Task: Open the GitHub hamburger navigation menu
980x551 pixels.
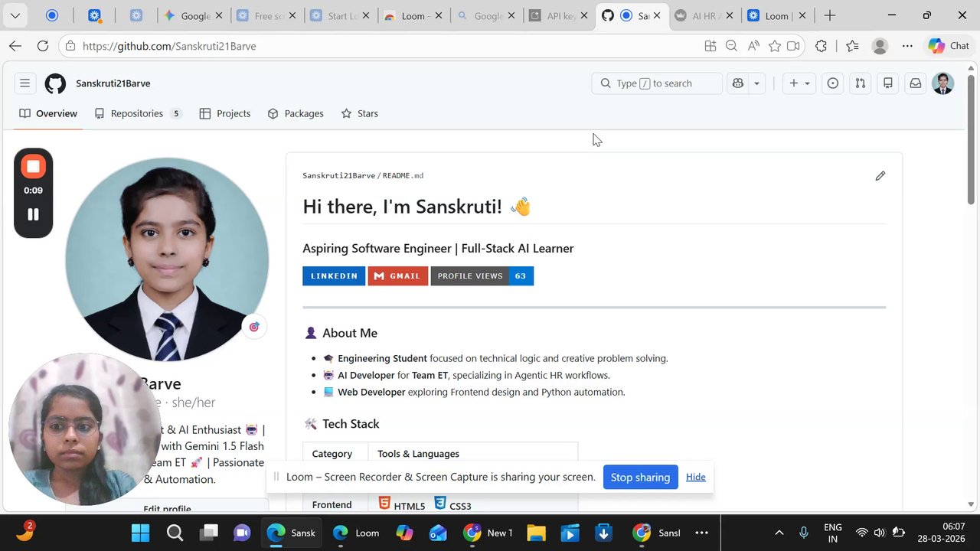Action: pos(24,83)
